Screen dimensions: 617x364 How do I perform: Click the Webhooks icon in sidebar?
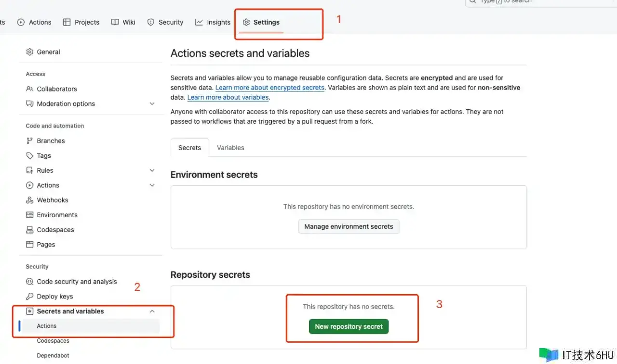pos(29,200)
